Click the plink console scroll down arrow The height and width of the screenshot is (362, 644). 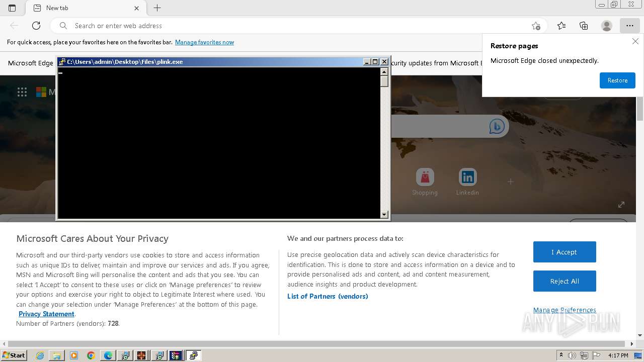[384, 214]
